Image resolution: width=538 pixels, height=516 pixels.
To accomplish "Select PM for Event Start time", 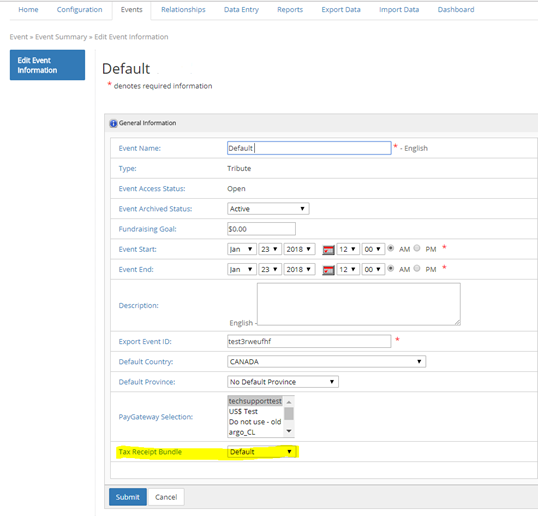I will 417,248.
